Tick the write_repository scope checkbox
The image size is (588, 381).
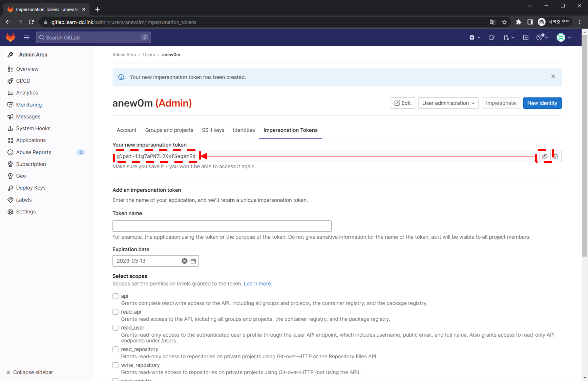coord(115,365)
